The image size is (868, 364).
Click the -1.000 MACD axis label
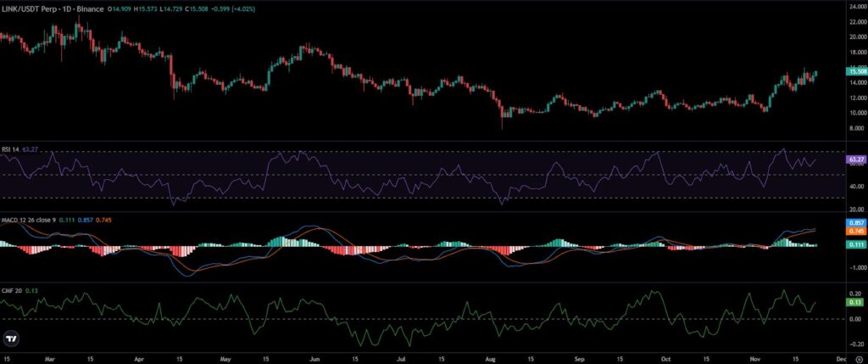[x=858, y=267]
